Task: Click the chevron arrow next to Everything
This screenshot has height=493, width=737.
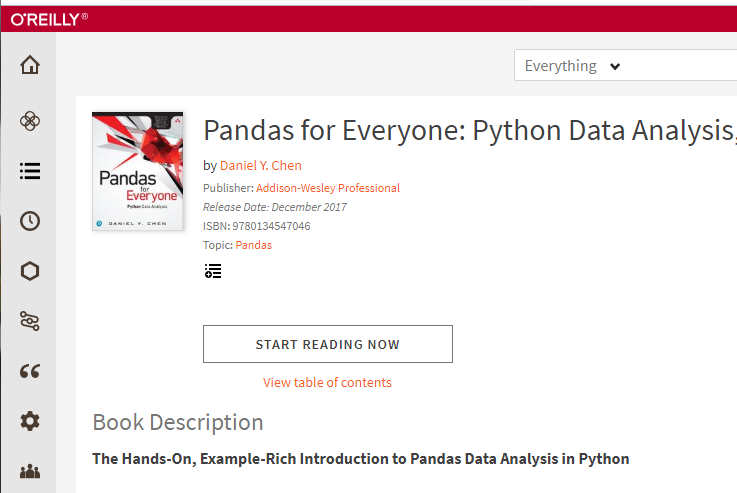Action: 615,66
